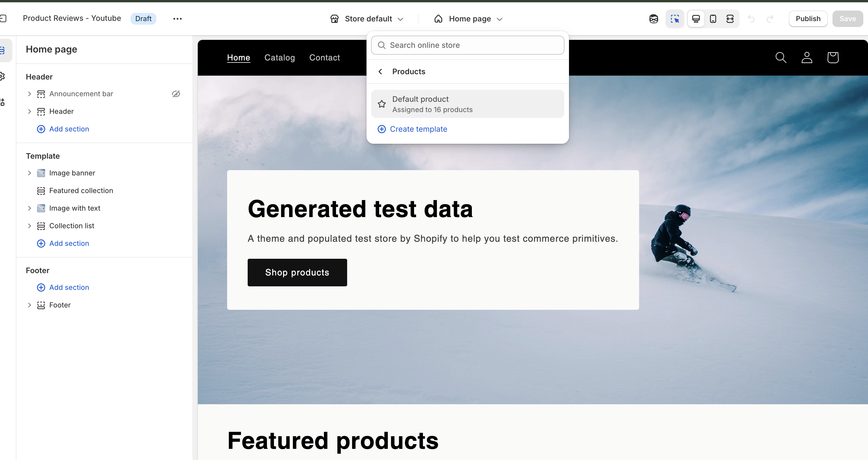Image resolution: width=868 pixels, height=460 pixels.
Task: Click the Search online store field
Action: [x=467, y=45]
